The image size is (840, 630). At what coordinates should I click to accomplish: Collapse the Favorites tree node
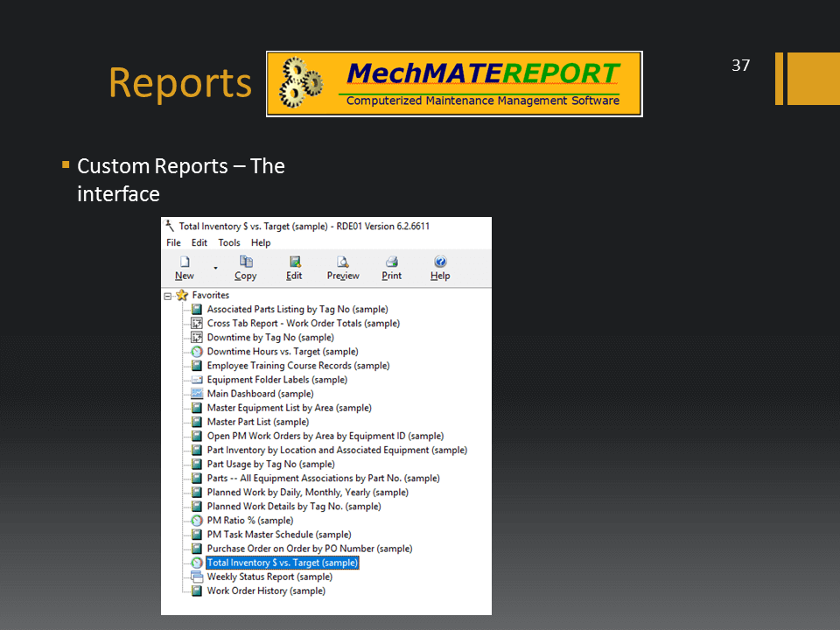pos(168,296)
